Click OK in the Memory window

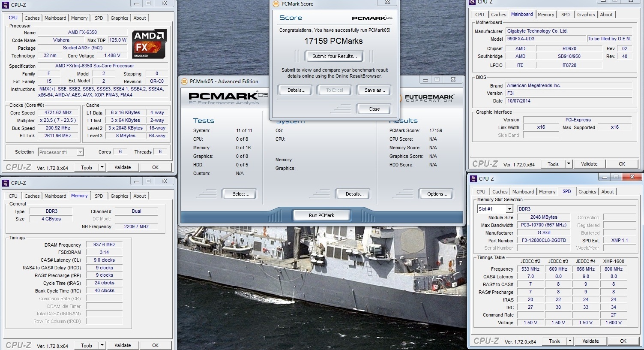tap(155, 345)
